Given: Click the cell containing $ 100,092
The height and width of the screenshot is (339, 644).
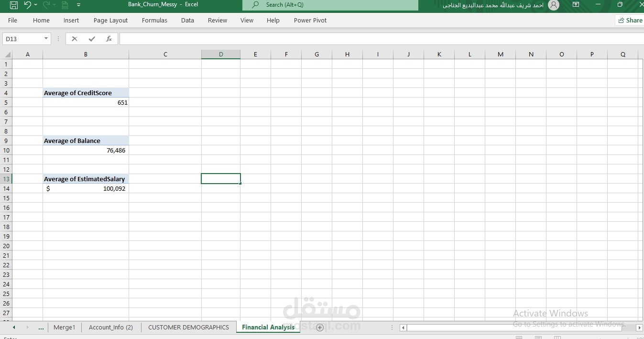Looking at the screenshot, I should [x=86, y=188].
